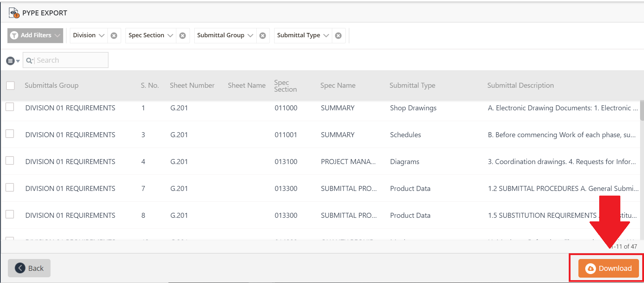Remove the Division filter

pos(114,35)
